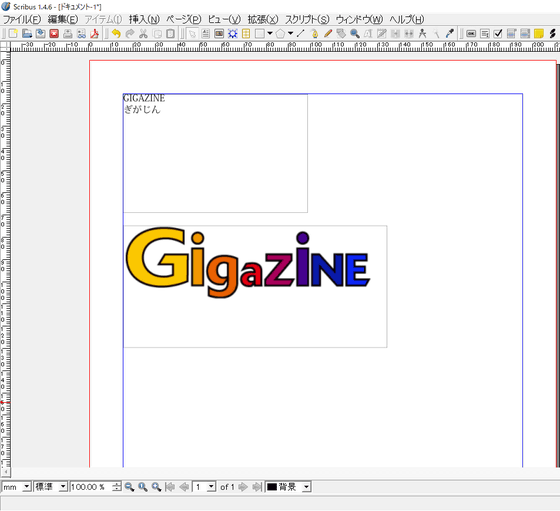
Task: Open the mm unit dropdown
Action: (x=16, y=487)
